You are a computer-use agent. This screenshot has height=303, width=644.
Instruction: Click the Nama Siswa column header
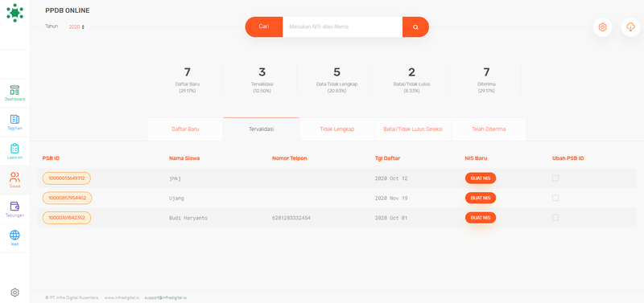184,158
